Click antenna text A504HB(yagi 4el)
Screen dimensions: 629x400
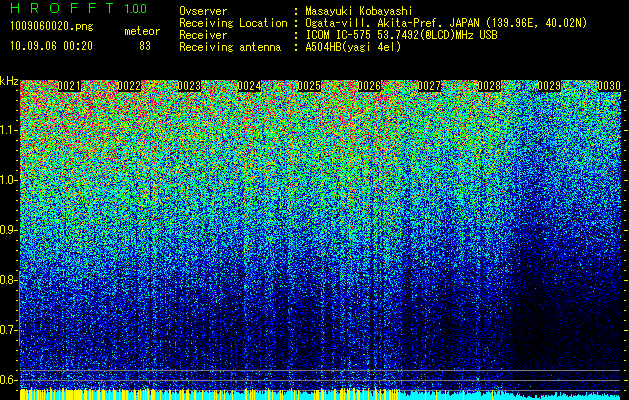[353, 47]
